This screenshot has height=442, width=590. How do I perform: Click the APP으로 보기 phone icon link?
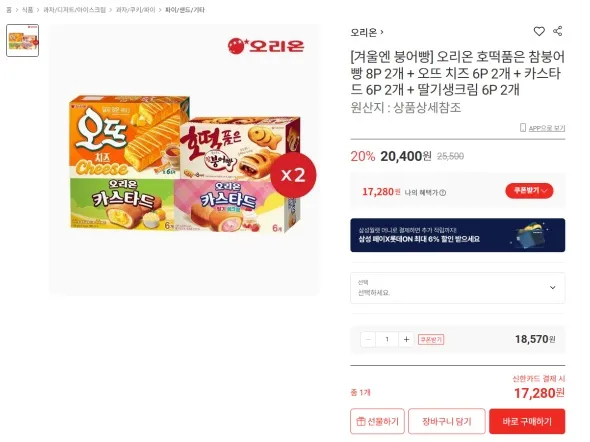click(x=542, y=128)
